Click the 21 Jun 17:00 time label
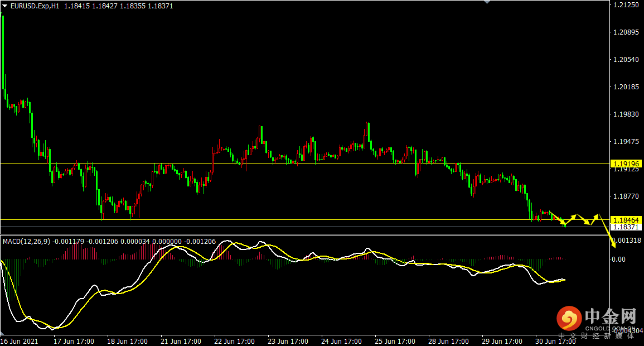644x346 pixels. (181, 342)
